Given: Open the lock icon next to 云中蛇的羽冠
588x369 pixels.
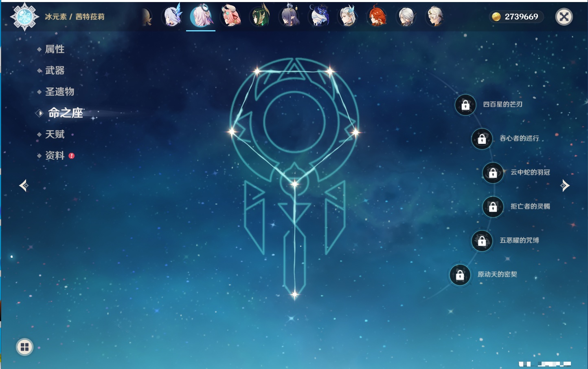Looking at the screenshot, I should (493, 172).
